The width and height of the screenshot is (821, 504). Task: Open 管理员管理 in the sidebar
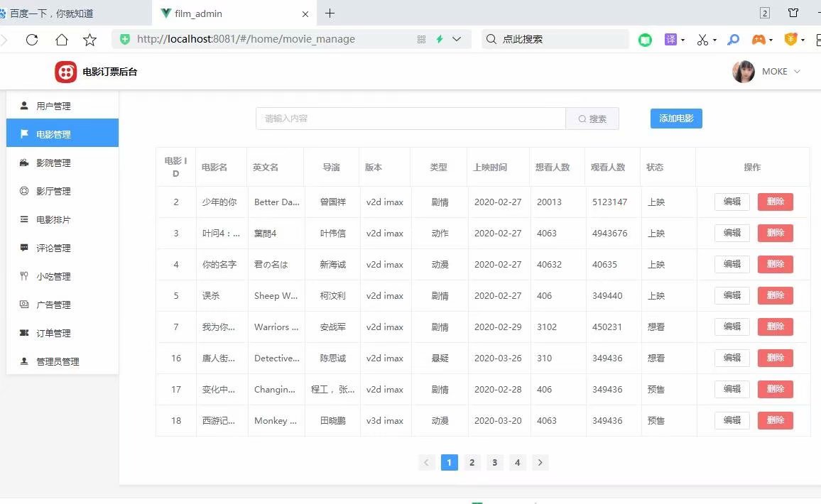62,361
